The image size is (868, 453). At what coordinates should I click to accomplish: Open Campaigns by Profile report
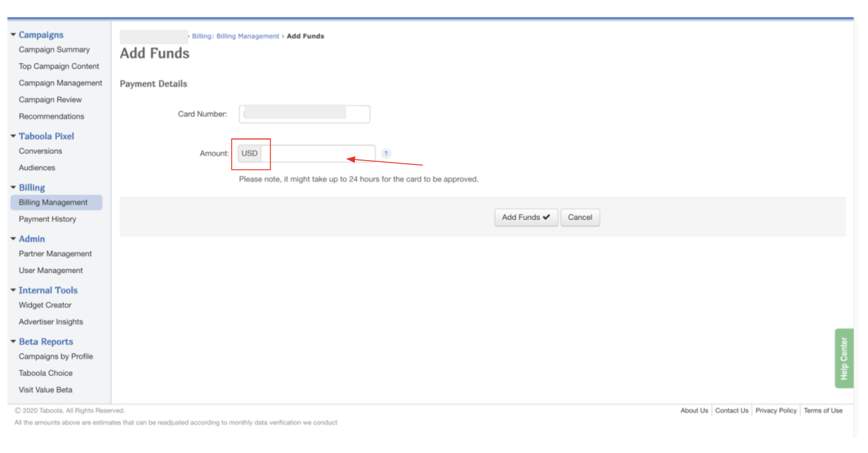(x=56, y=356)
